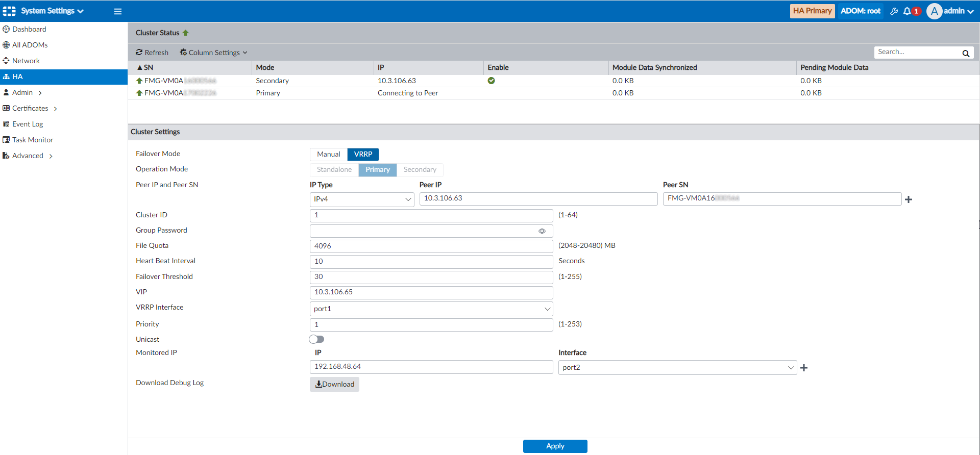Expand the Advanced sidebar section
The image size is (980, 455).
[x=28, y=156]
